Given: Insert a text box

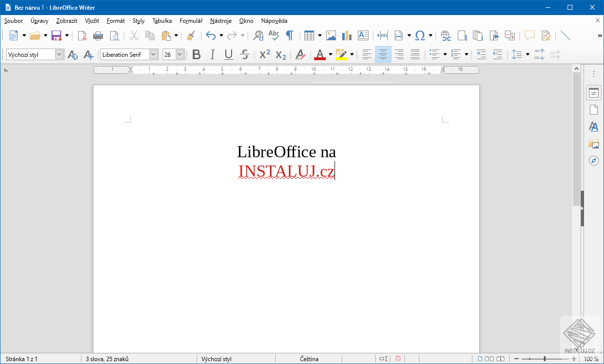Looking at the screenshot, I should 363,35.
